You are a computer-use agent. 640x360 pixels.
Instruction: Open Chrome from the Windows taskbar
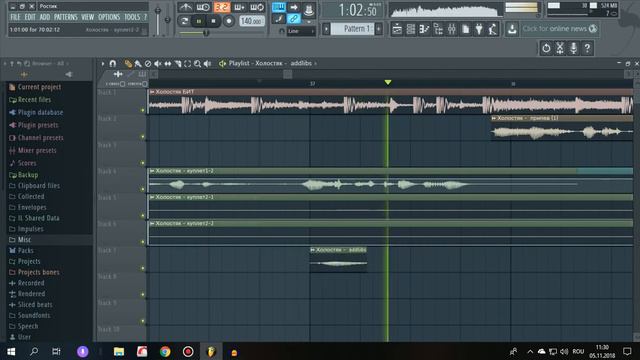coord(165,351)
